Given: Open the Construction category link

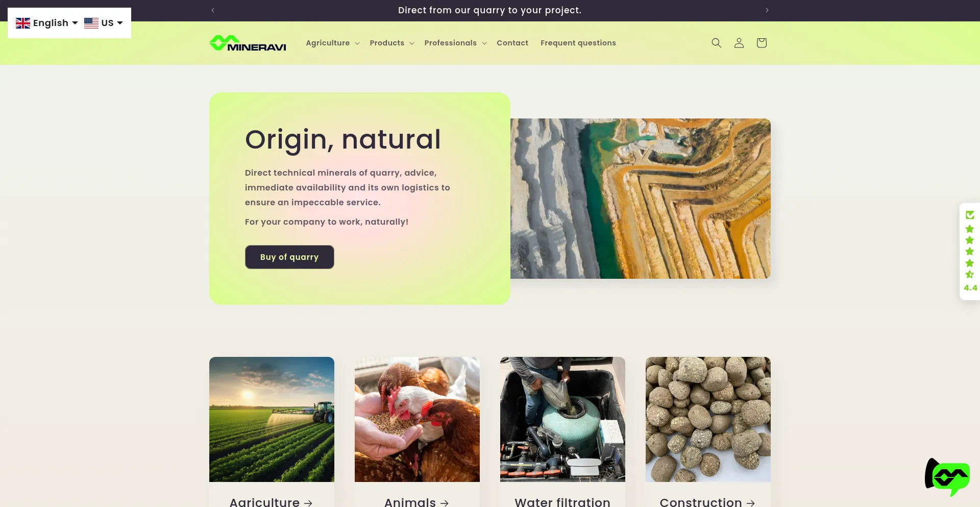Looking at the screenshot, I should 707,502.
